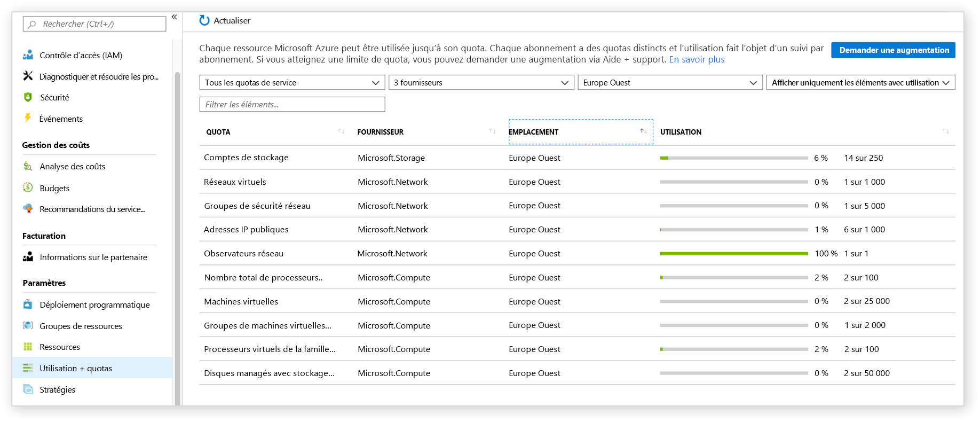Click the '2 sur 25 000' usage value
Viewport: 980px width, 422px height.
click(x=867, y=301)
